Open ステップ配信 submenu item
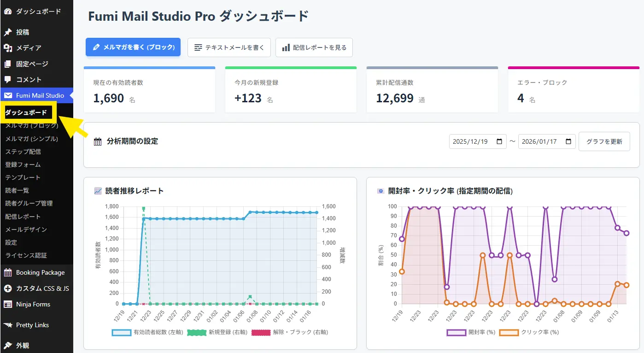Viewport: 644px width, 353px height. point(23,152)
